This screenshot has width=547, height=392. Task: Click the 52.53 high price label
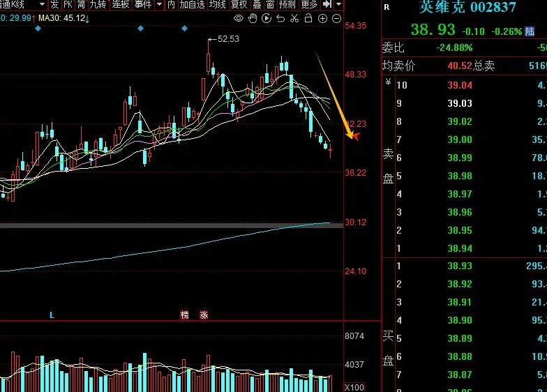point(229,39)
